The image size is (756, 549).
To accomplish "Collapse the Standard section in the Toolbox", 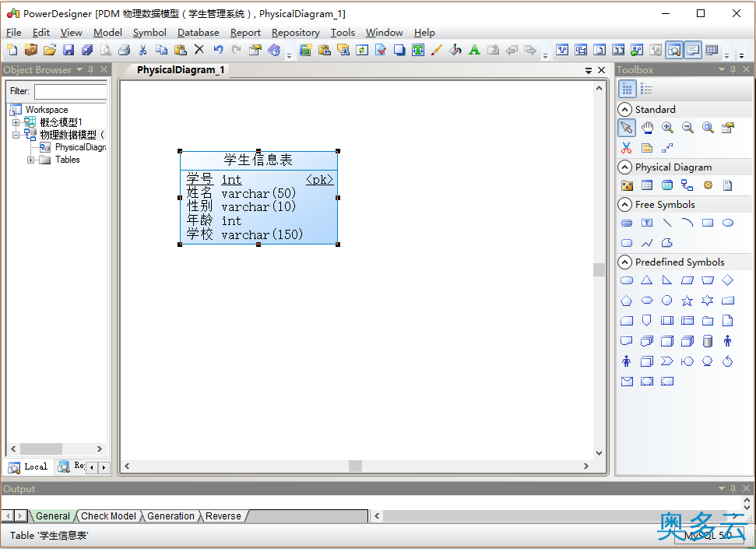I will [x=625, y=110].
